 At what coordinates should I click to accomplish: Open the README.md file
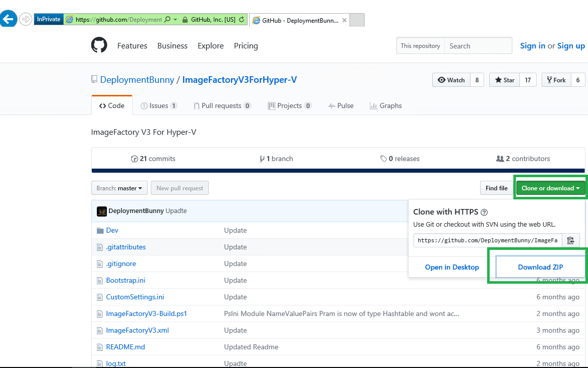pos(126,347)
